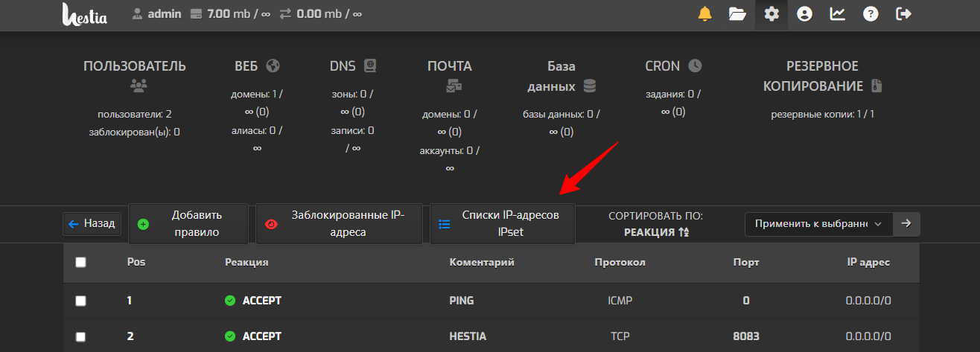Click 'резервные копии: 1 / 1' text
980x352 pixels.
point(823,114)
